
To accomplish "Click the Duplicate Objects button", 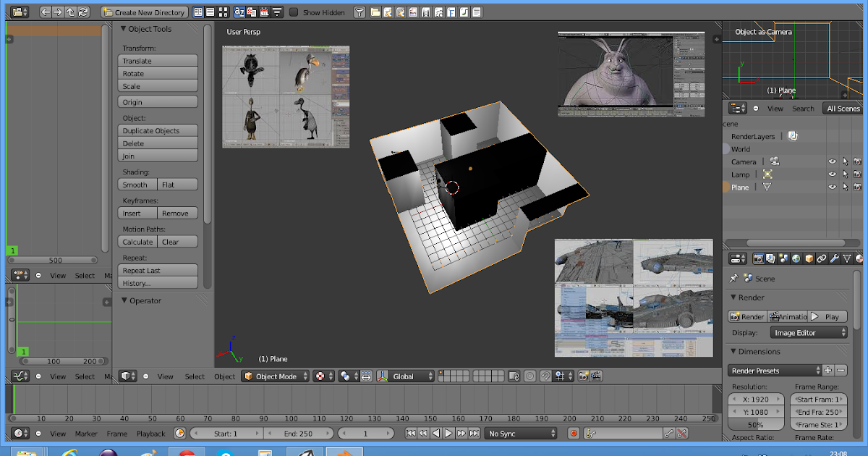I will [158, 131].
